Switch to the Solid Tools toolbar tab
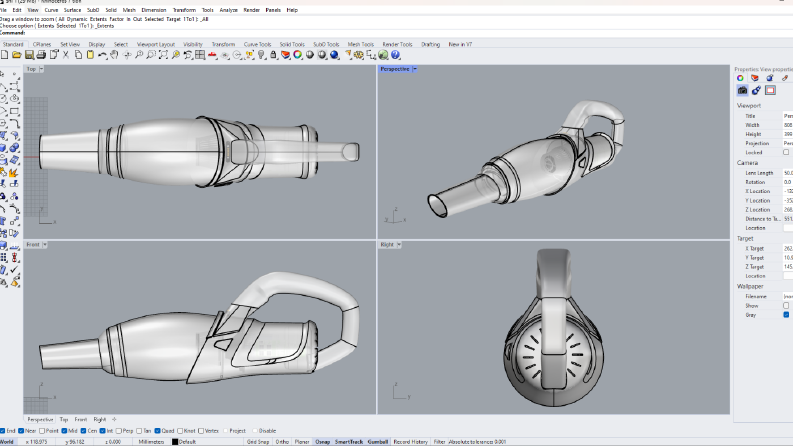793x446 pixels. (x=292, y=44)
